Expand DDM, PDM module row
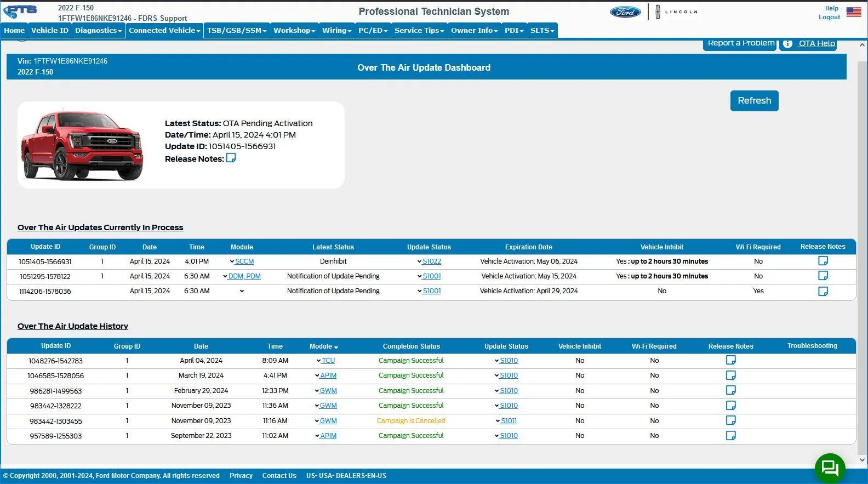Viewport: 868px width, 484px height. (x=225, y=276)
